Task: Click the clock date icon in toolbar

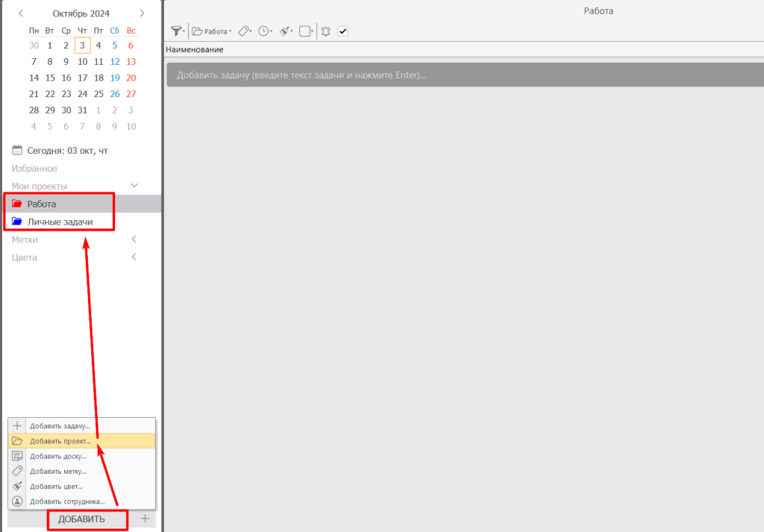Action: click(264, 31)
